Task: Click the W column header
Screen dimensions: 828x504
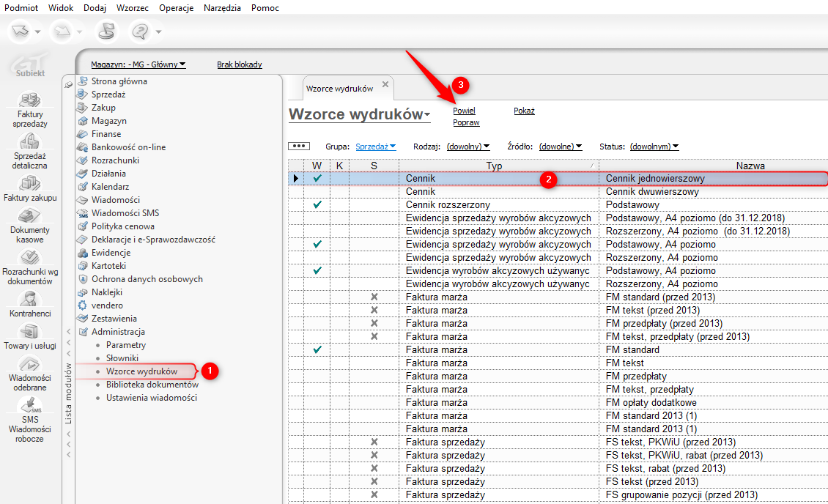Action: point(317,166)
